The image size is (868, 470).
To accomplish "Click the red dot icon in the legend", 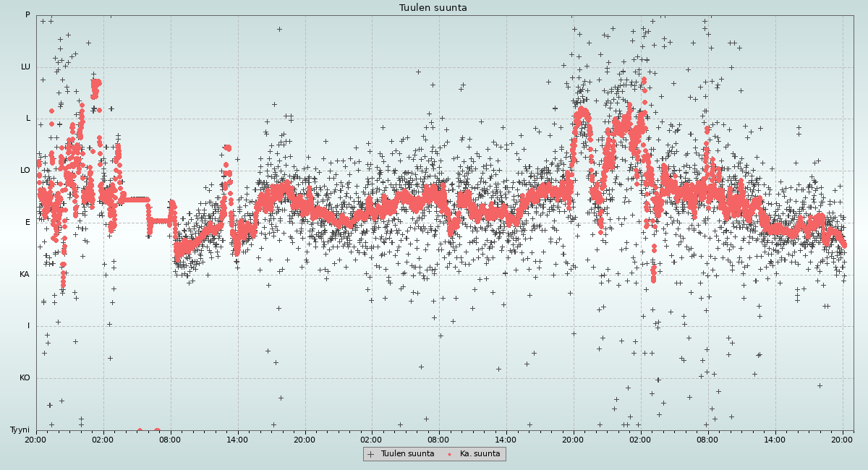I will tap(450, 454).
